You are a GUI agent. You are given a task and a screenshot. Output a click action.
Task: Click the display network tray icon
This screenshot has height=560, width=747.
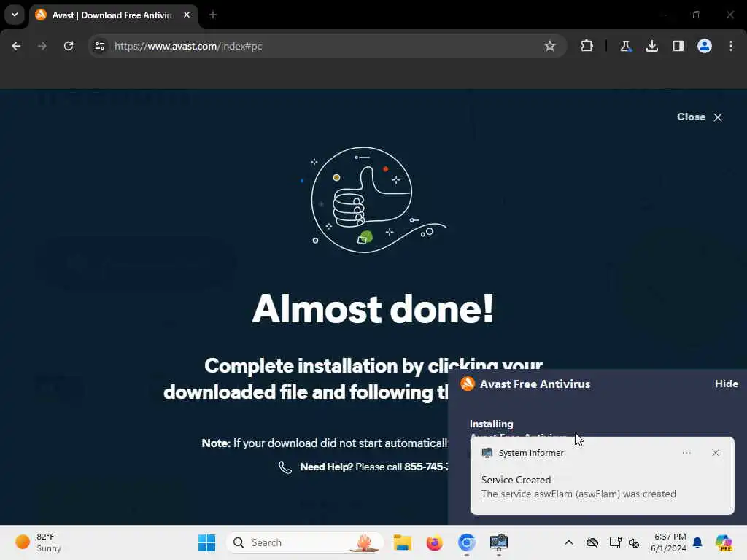[615, 542]
